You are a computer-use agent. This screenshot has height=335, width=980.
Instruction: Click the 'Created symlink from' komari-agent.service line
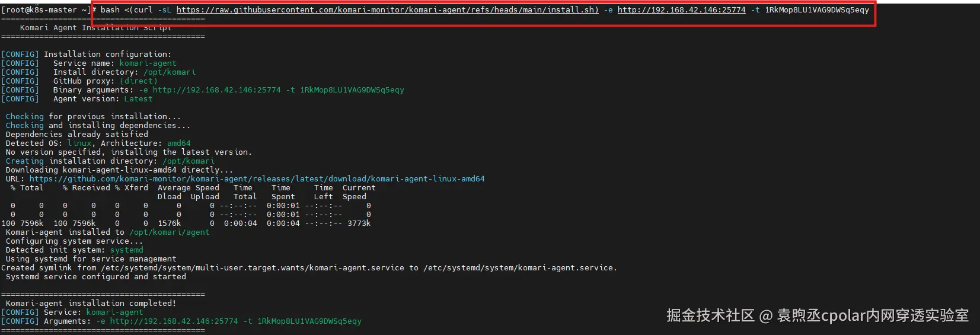pos(309,268)
